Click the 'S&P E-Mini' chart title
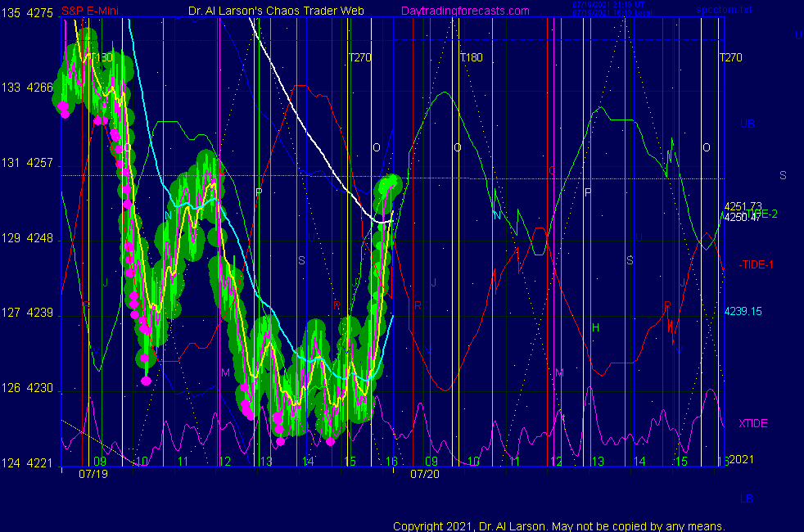This screenshot has height=532, width=804. coord(90,11)
